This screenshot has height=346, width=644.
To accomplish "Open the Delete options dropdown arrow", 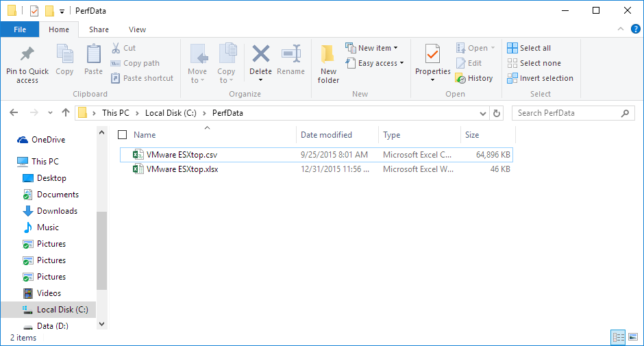I will pyautogui.click(x=260, y=80).
